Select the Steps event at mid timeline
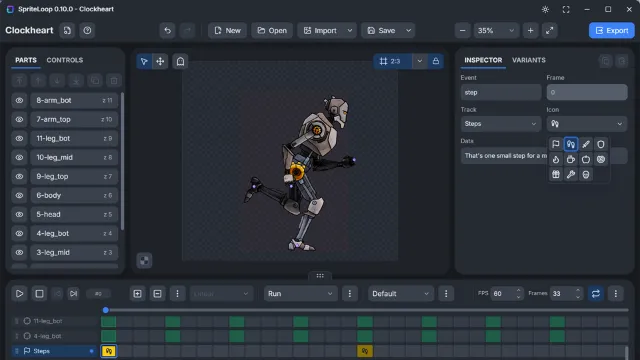Image resolution: width=640 pixels, height=360 pixels. click(x=364, y=351)
